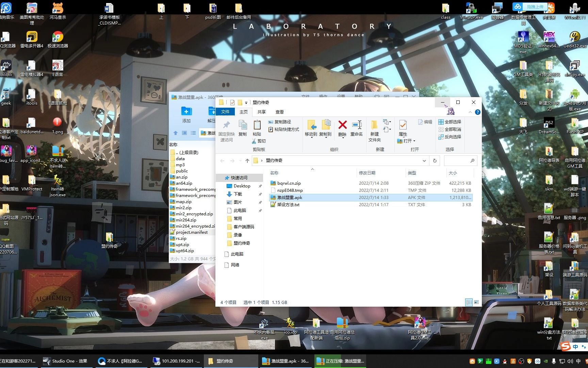This screenshot has height=368, width=588.
Task: Click the 101.200.199.201 remote desktop taskbar button
Action: [x=177, y=361]
